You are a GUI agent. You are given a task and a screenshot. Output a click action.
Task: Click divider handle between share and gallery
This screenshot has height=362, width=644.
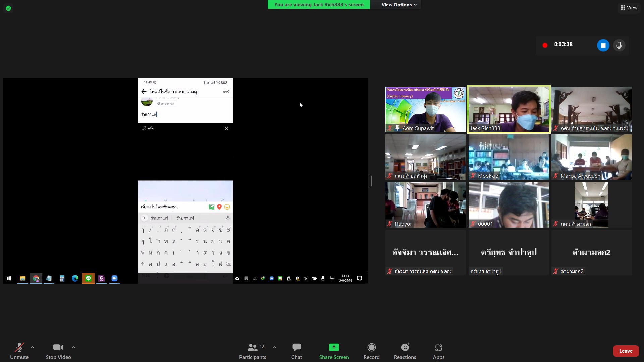(x=371, y=181)
